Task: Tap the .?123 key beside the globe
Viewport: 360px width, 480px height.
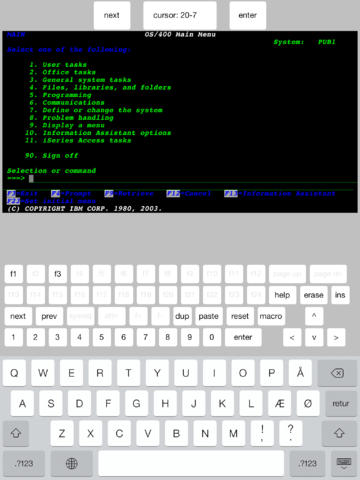Action: click(24, 463)
